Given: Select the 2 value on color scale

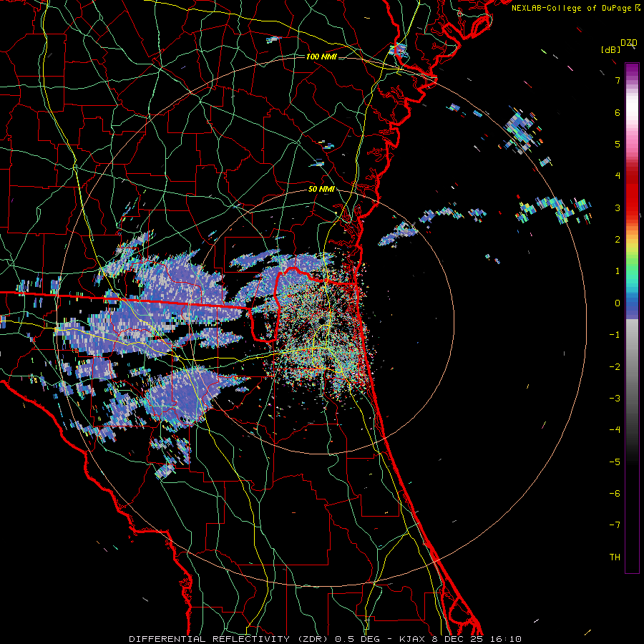Looking at the screenshot, I should (x=618, y=240).
